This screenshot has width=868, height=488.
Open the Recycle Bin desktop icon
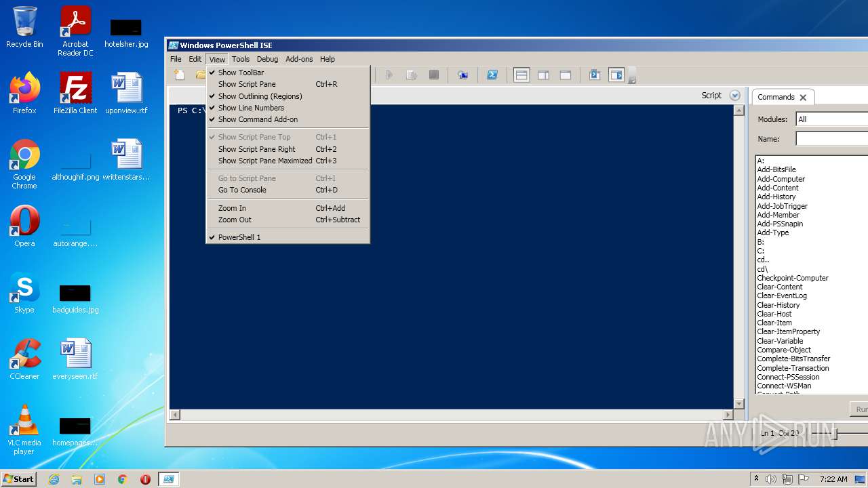(24, 27)
